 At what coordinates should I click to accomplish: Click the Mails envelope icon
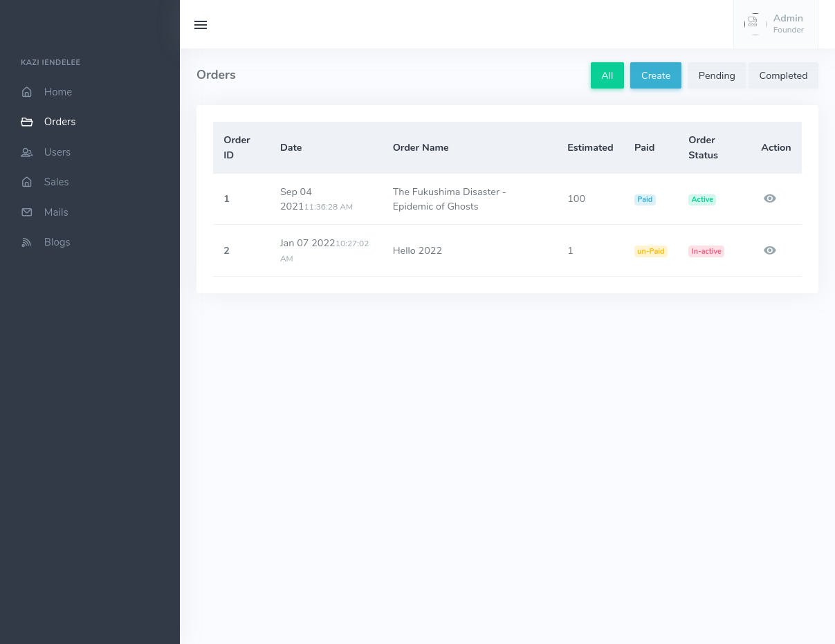pos(27,212)
